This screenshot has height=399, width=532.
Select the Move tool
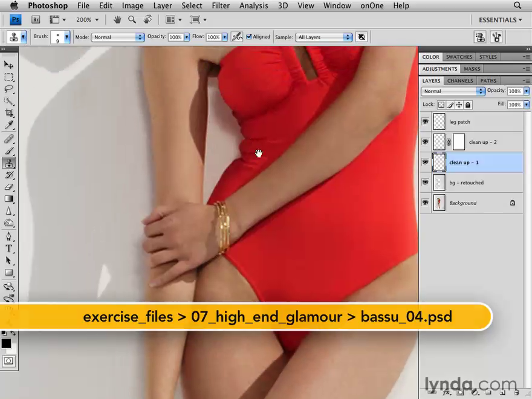click(x=9, y=65)
